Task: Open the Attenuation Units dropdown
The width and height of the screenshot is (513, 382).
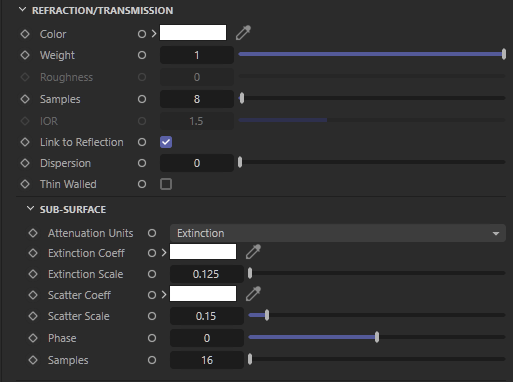Action: click(338, 233)
